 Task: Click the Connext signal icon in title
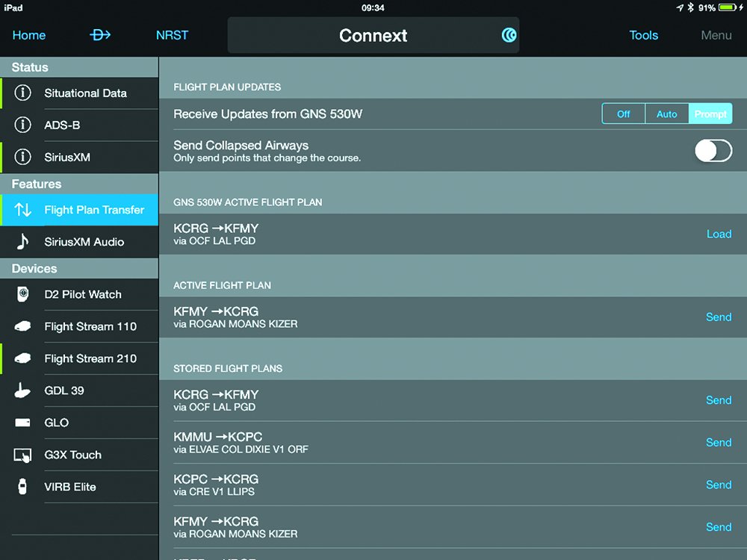tap(509, 35)
